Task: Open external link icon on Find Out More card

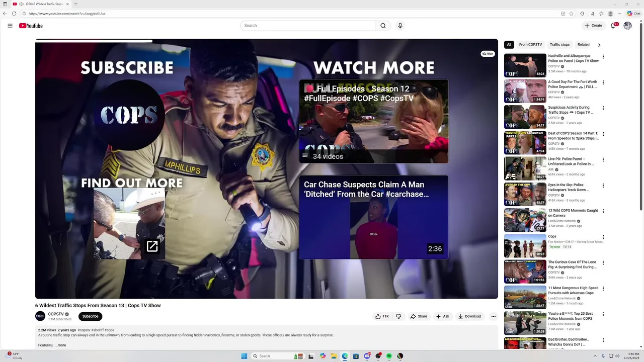Action: coord(152,246)
